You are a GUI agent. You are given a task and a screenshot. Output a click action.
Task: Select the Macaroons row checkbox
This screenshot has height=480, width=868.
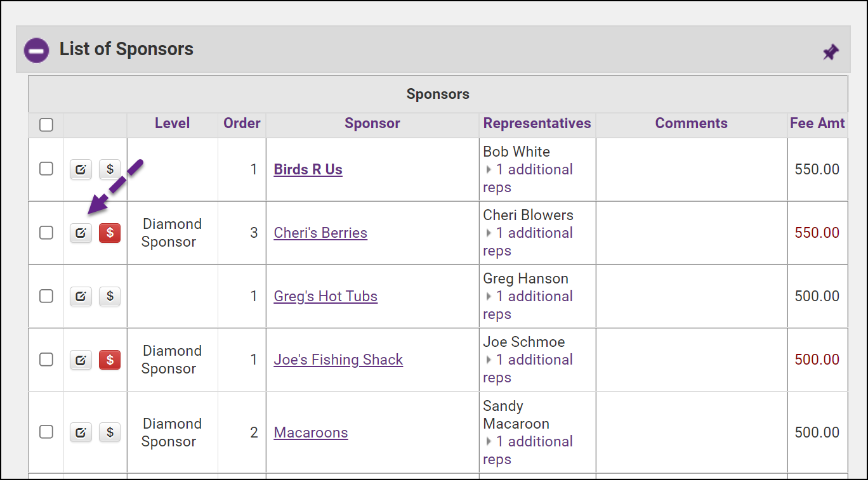coord(46,432)
